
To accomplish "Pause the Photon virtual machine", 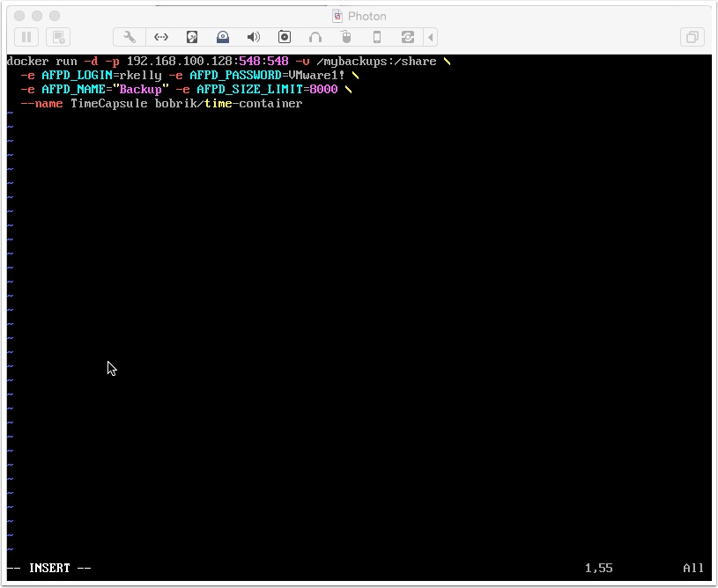I will tap(26, 37).
